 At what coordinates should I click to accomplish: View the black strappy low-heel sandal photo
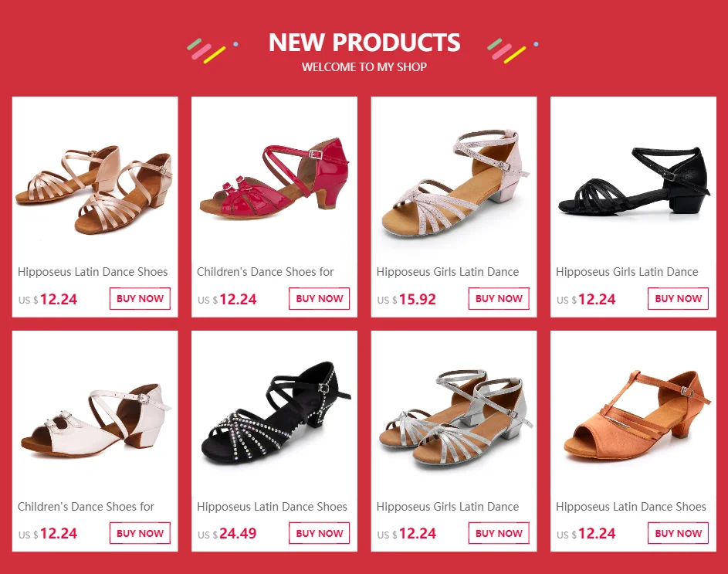click(x=633, y=179)
